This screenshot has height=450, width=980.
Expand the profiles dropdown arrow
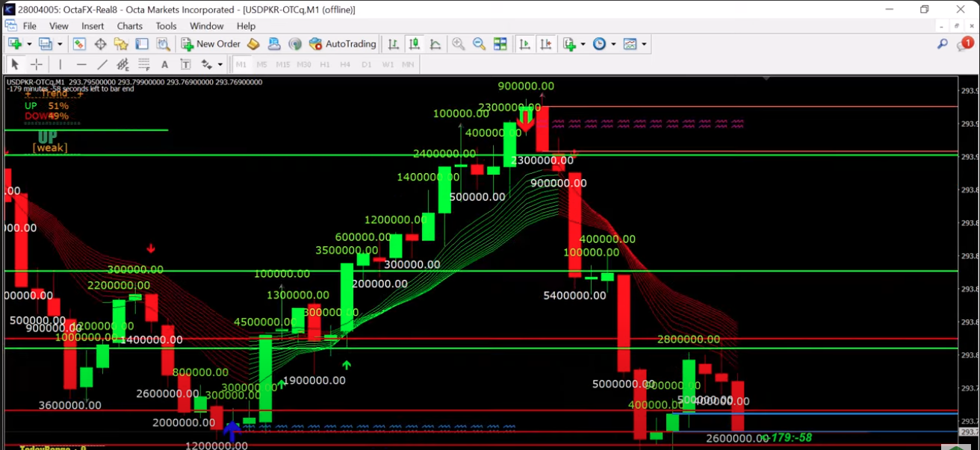(x=59, y=44)
